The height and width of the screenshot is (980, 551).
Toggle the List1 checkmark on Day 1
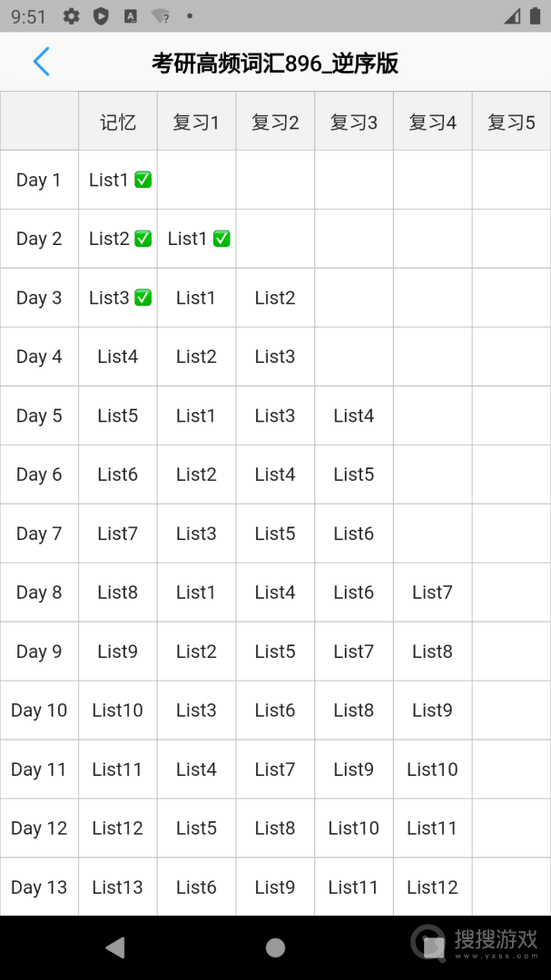tap(143, 180)
